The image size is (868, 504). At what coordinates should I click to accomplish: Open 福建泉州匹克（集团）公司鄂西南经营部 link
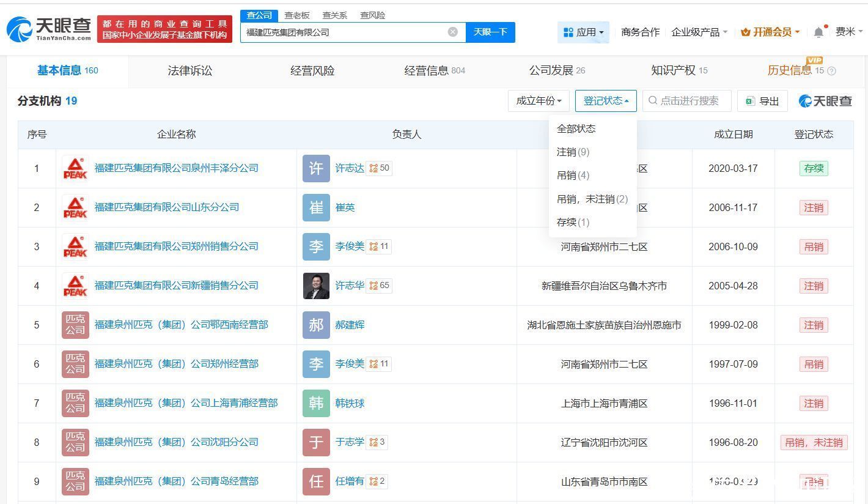tap(181, 325)
